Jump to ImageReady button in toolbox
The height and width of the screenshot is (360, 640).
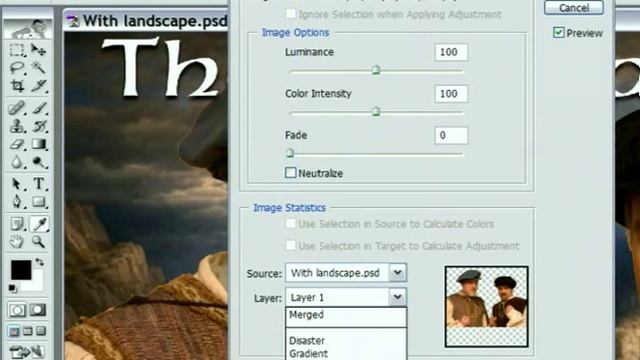[27, 351]
